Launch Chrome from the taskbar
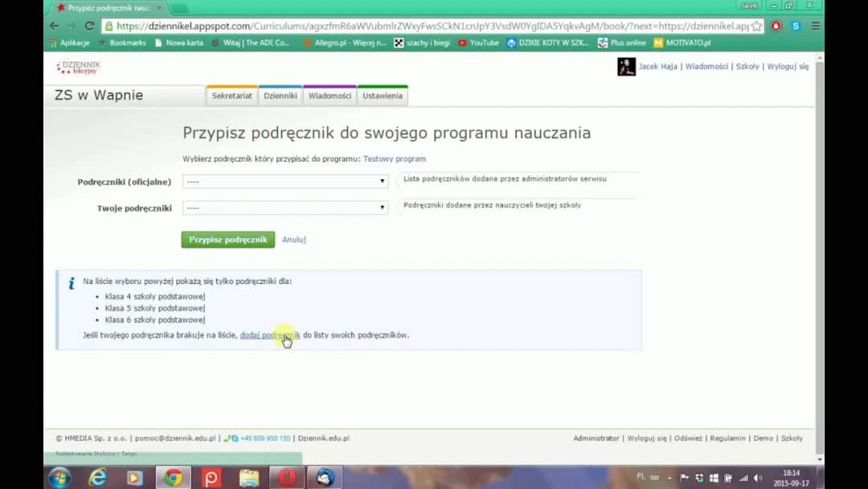Viewport: 868px width, 489px height. click(x=173, y=477)
